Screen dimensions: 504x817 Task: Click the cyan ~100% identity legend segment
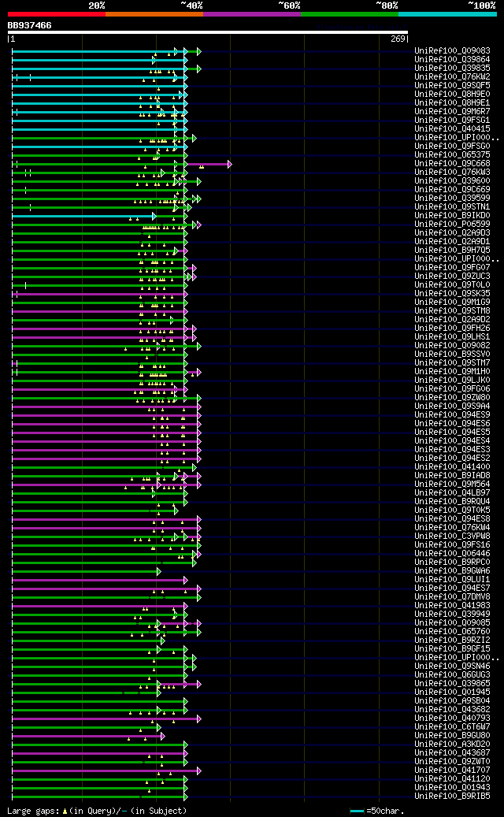tap(447, 14)
